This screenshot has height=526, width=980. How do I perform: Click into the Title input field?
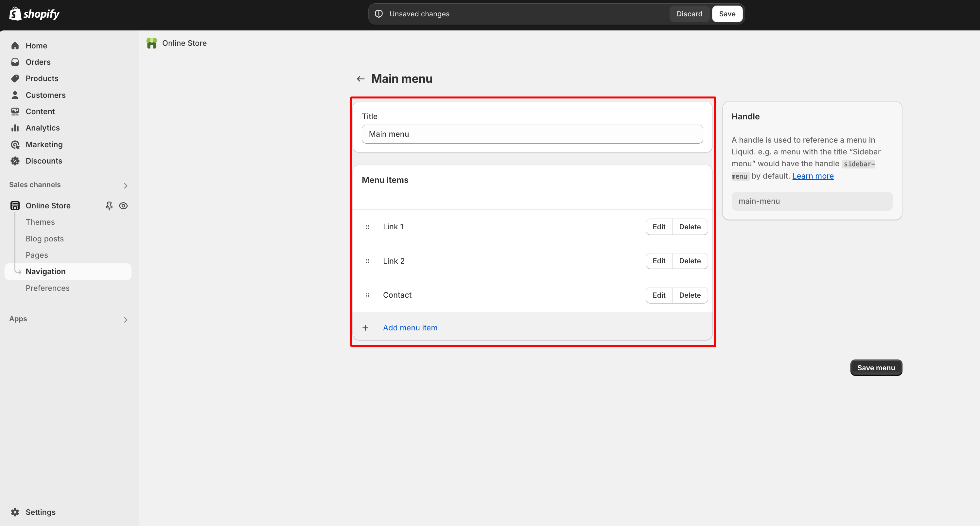[x=532, y=134]
